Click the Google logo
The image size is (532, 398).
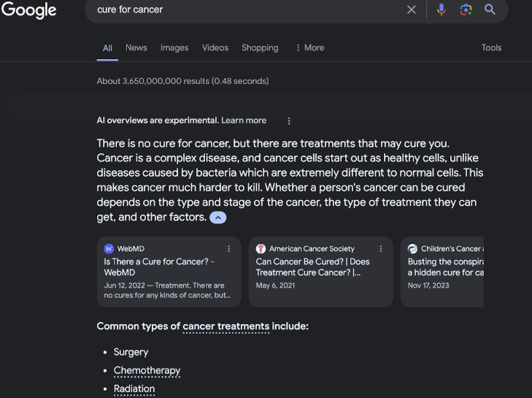[x=29, y=9]
